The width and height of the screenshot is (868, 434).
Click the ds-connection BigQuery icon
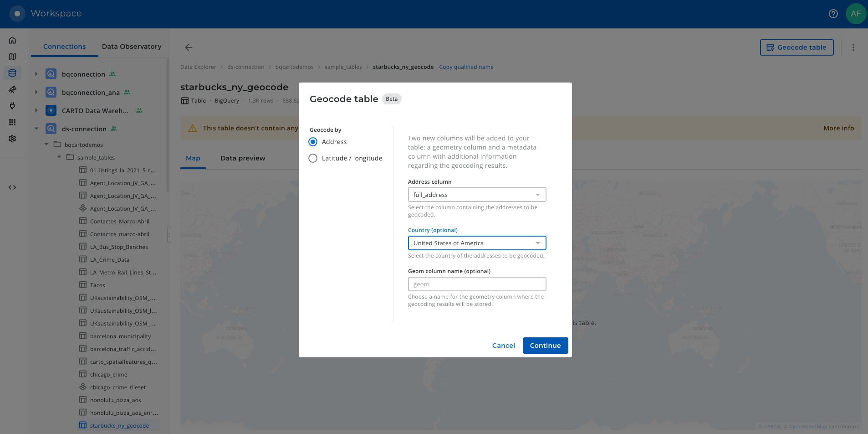pos(51,129)
